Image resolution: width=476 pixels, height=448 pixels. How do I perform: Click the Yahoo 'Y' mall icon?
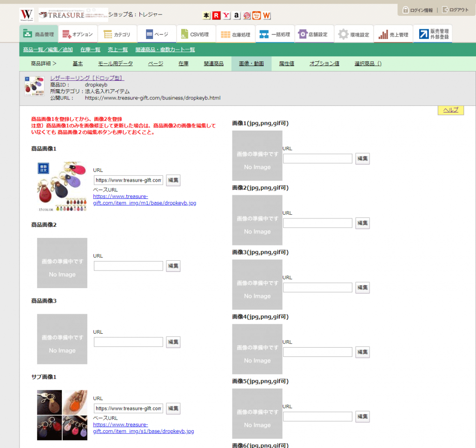[x=226, y=16]
